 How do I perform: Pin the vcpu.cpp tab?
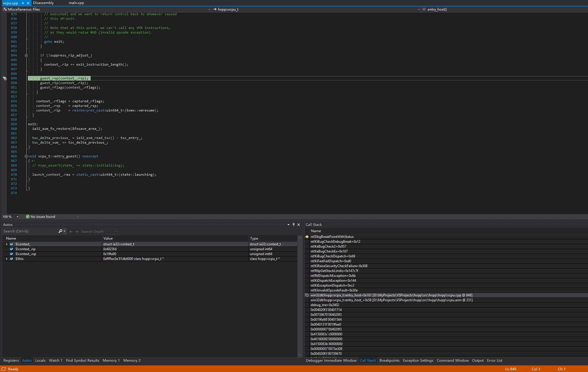[x=23, y=3]
